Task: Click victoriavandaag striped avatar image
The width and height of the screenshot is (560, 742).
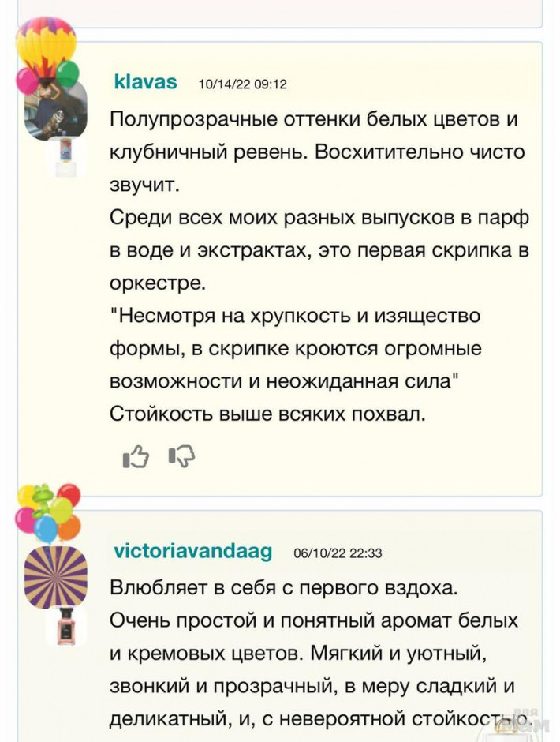Action: tap(56, 577)
